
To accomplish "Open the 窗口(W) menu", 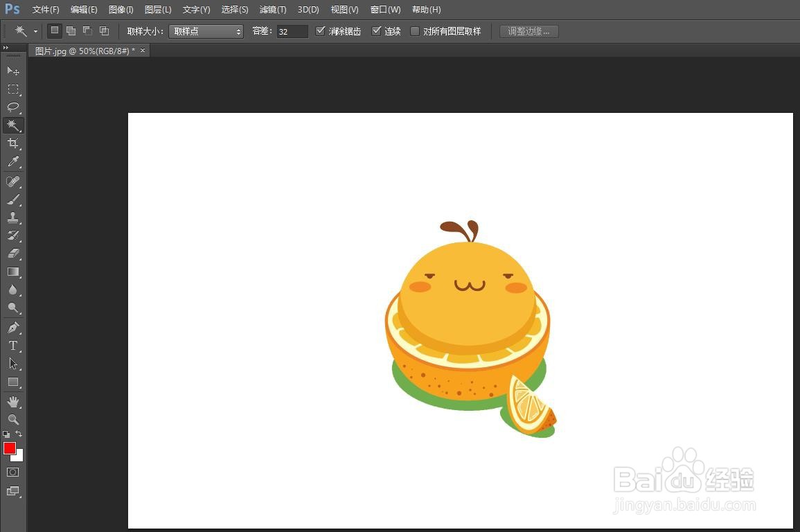I will pyautogui.click(x=385, y=10).
